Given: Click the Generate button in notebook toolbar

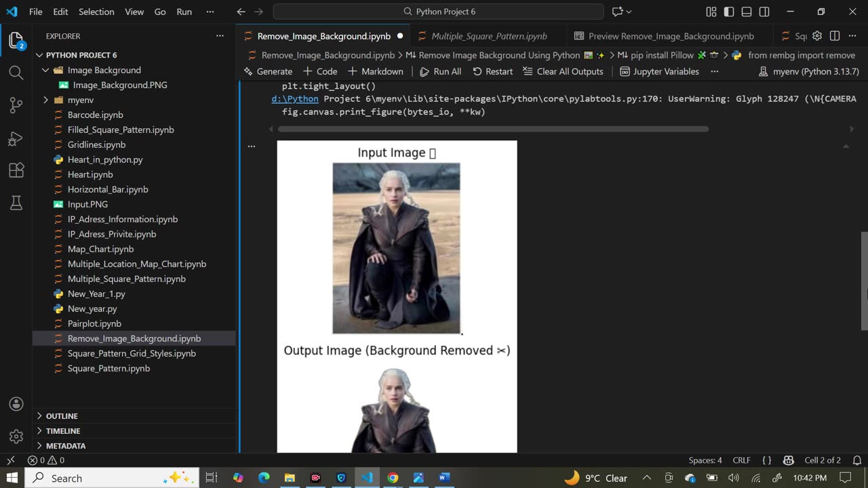Looking at the screenshot, I should coord(268,71).
